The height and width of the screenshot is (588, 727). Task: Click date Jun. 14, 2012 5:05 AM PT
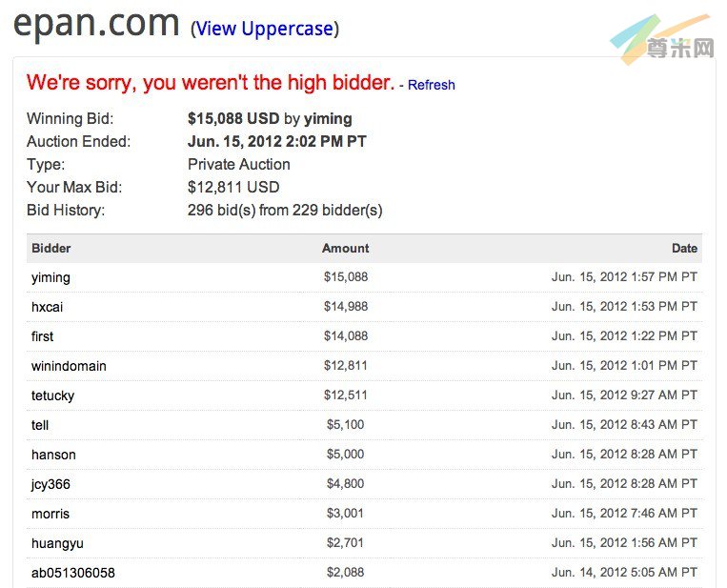pyautogui.click(x=624, y=572)
